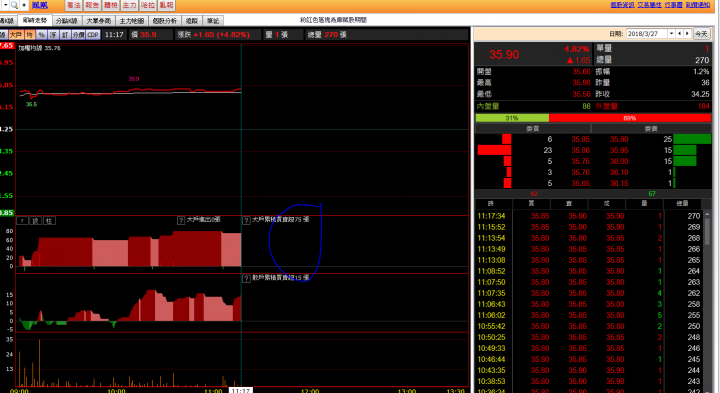720x393 pixels.
Task: Switch to the 追蹤 tab
Action: pos(192,21)
